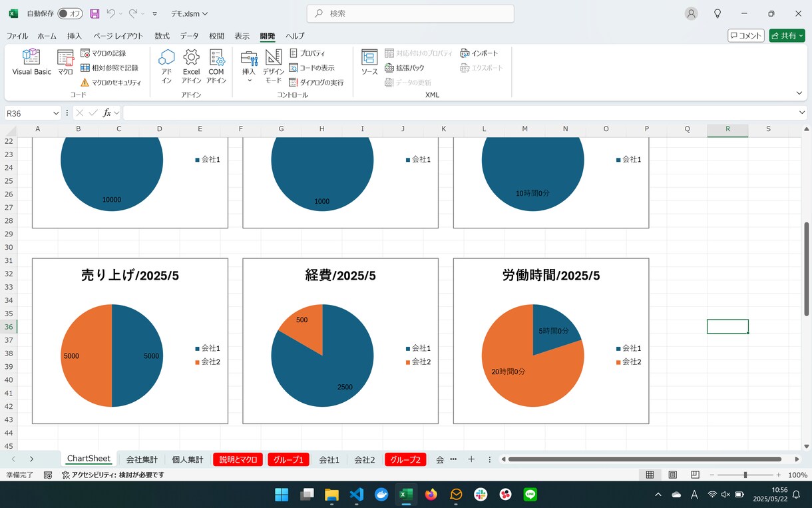812x508 pixels.
Task: Open control Properties (プロパティ)
Action: tap(307, 53)
